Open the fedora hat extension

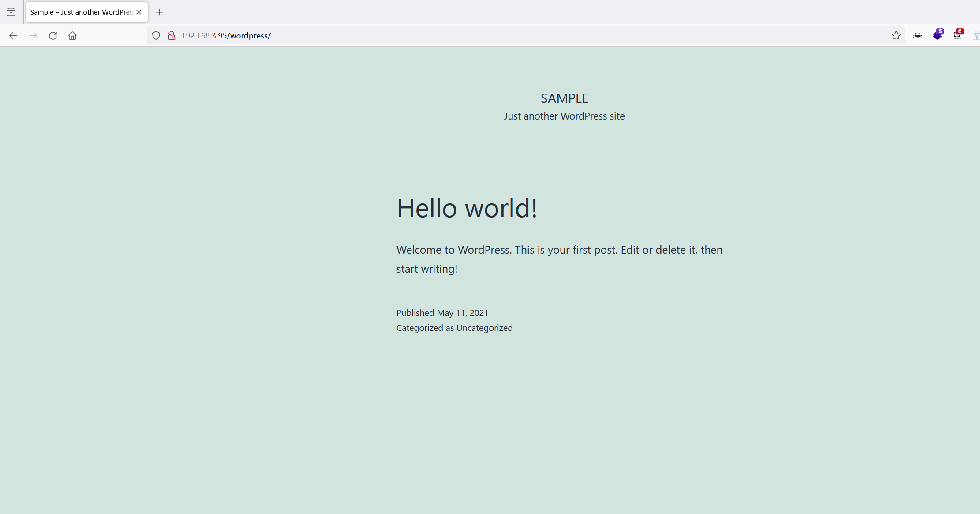917,36
